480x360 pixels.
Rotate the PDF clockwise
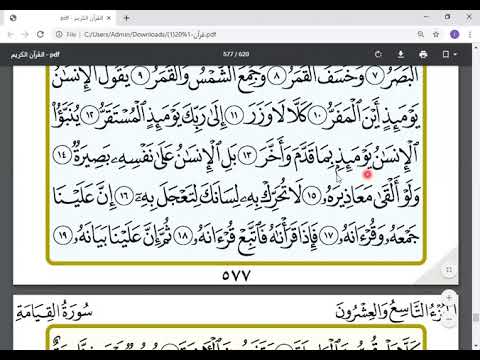[x=378, y=54]
